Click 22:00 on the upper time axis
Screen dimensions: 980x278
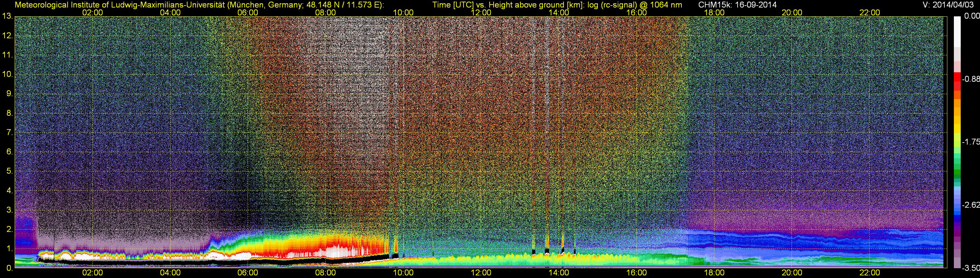[870, 12]
